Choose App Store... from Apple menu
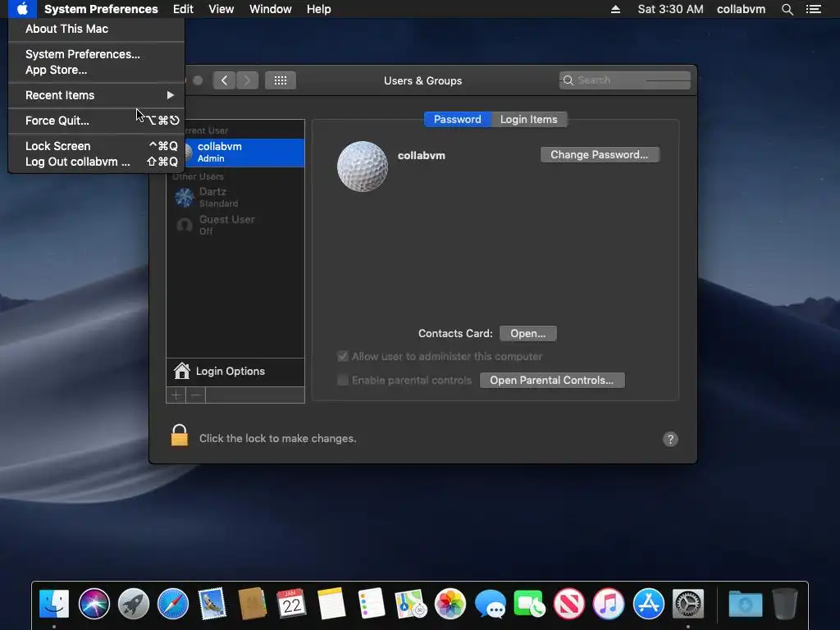 [x=97, y=70]
